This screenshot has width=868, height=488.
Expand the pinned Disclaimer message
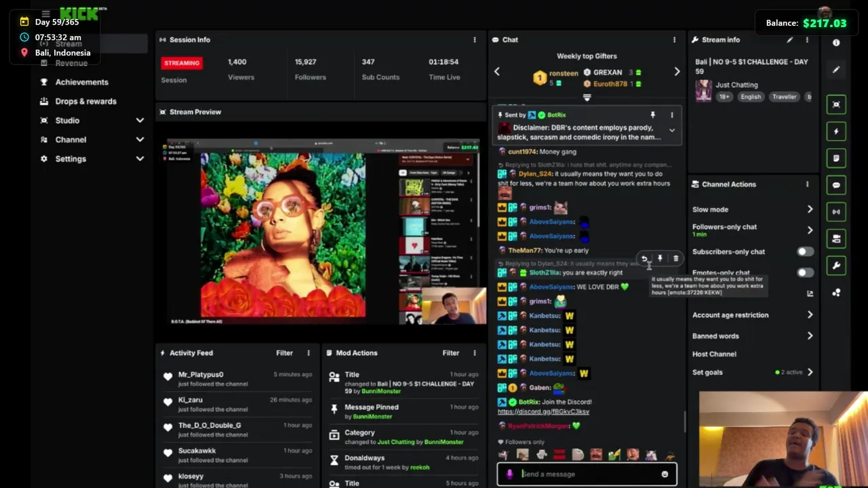coord(672,131)
